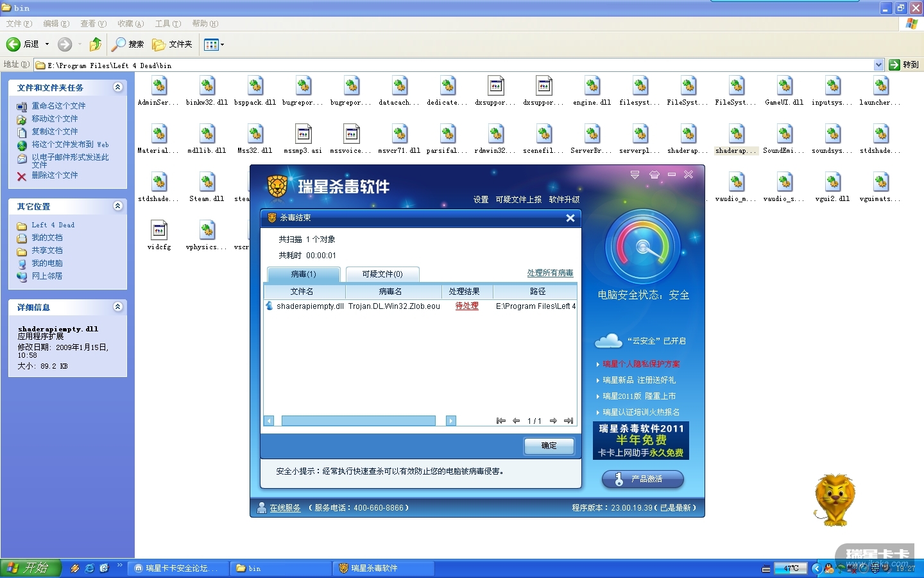The width and height of the screenshot is (924, 578).
Task: Select the Mss32.dll file icon
Action: point(255,134)
